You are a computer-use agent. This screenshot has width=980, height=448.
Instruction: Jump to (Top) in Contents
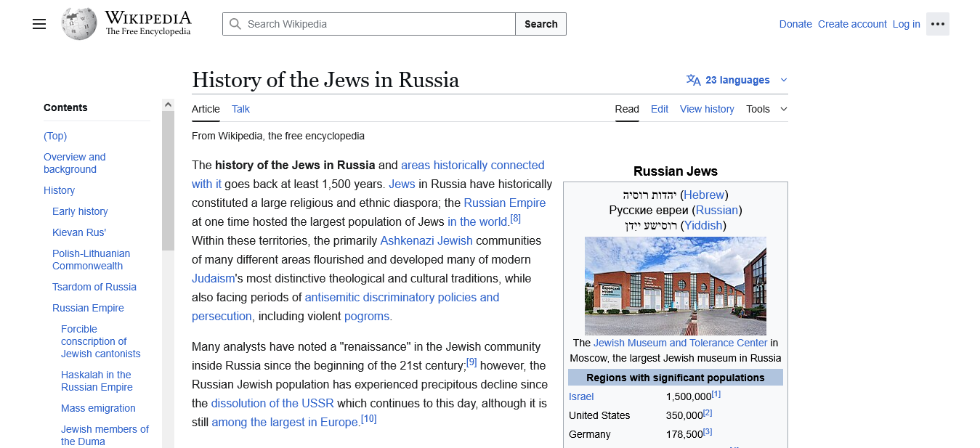tap(55, 136)
